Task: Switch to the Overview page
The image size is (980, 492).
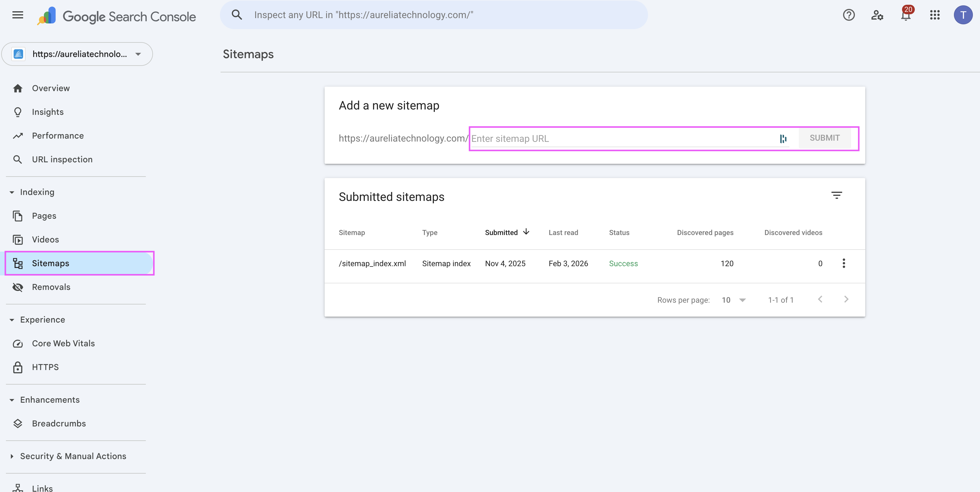Action: tap(51, 88)
